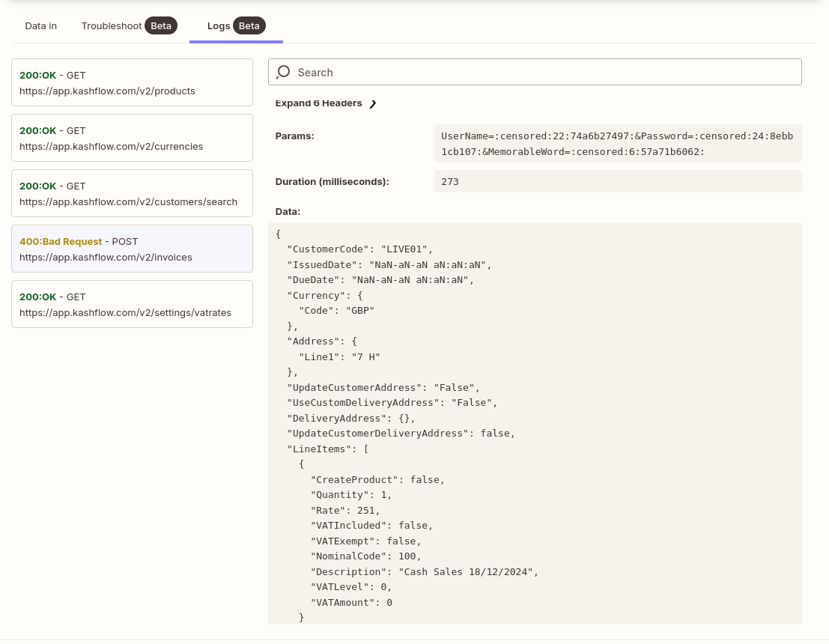The width and height of the screenshot is (829, 644).
Task: Click the "VATAmount": 0 line
Action: click(x=351, y=603)
